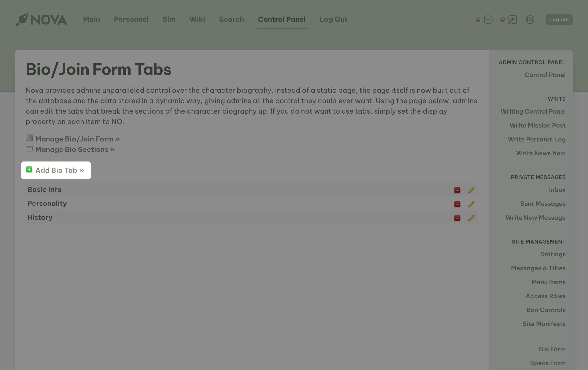Click the green plus icon on Add Bio Tab
The image size is (588, 370).
point(29,170)
